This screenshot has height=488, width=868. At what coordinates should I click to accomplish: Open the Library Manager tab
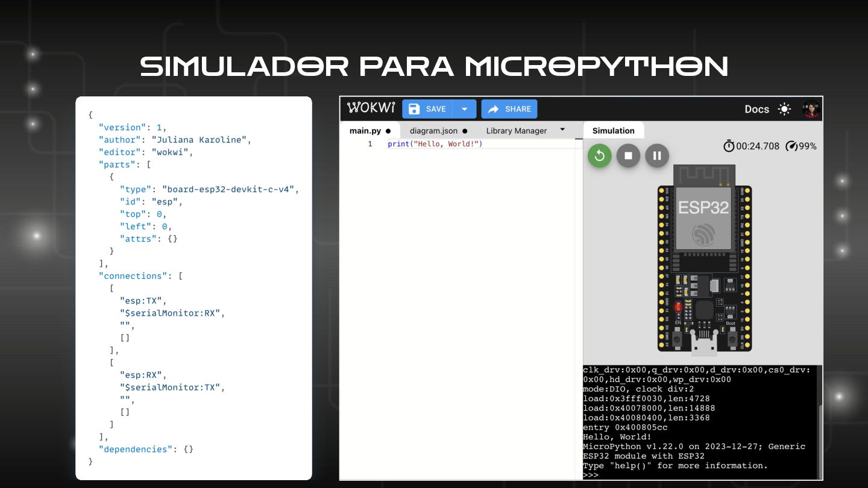517,131
